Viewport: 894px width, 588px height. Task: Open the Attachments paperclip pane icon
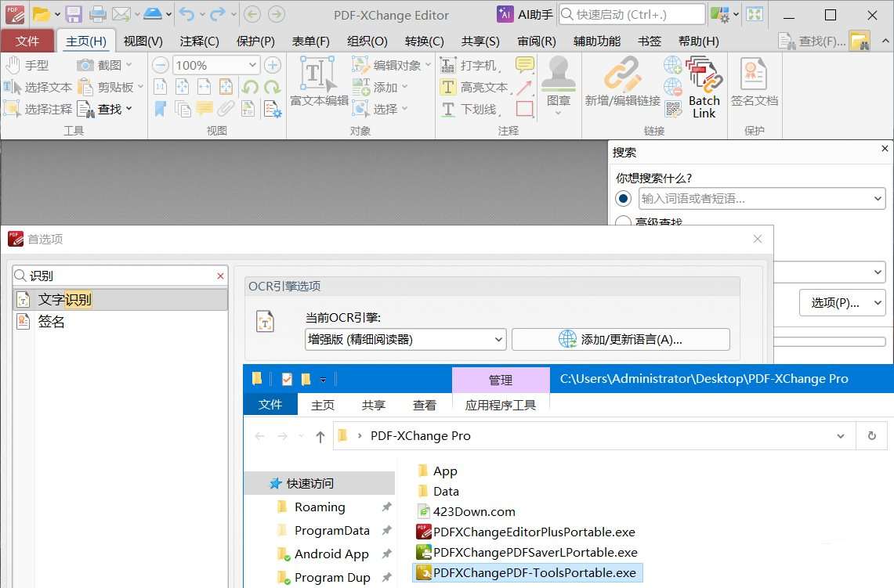click(226, 108)
